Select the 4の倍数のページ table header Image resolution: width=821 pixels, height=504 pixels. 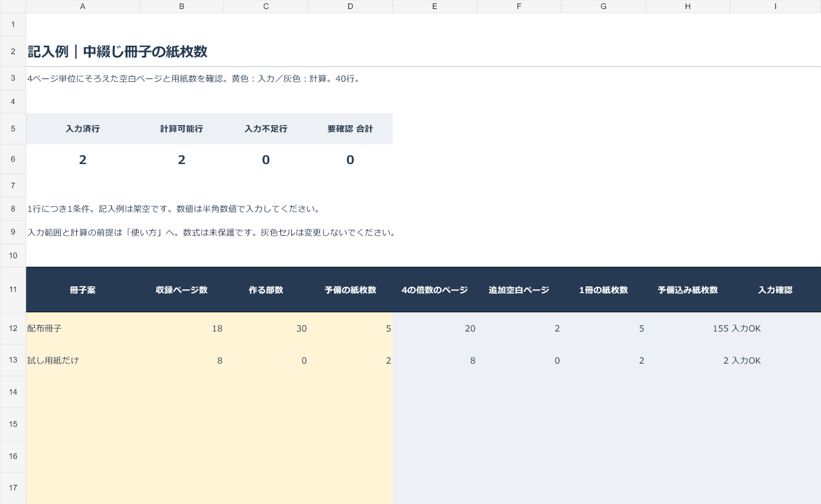pyautogui.click(x=434, y=290)
